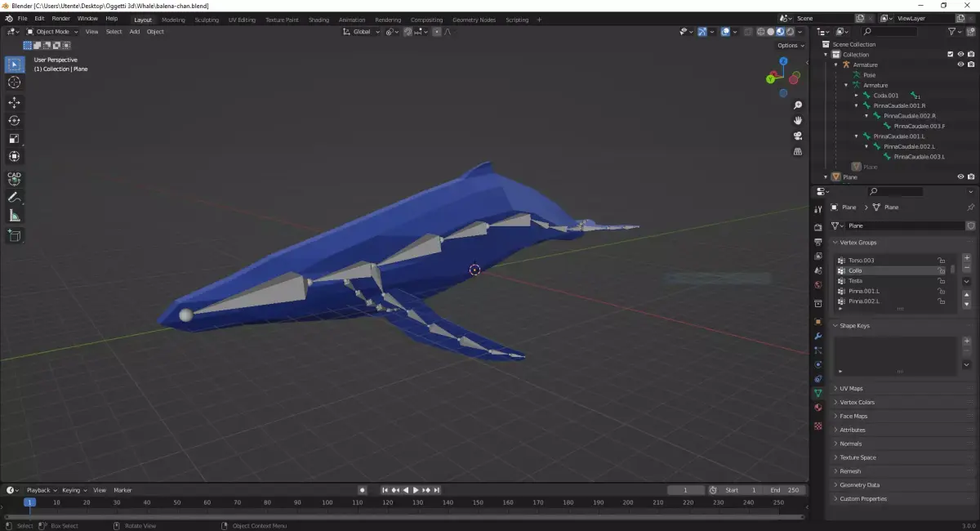Collapse the Vertex Groups panel
This screenshot has height=531, width=980.
858,243
